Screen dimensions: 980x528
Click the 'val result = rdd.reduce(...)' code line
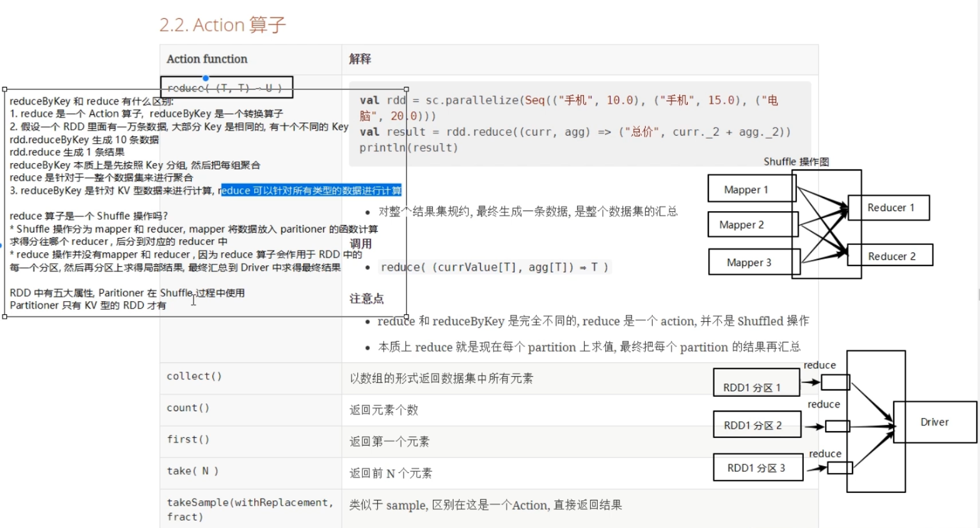575,132
